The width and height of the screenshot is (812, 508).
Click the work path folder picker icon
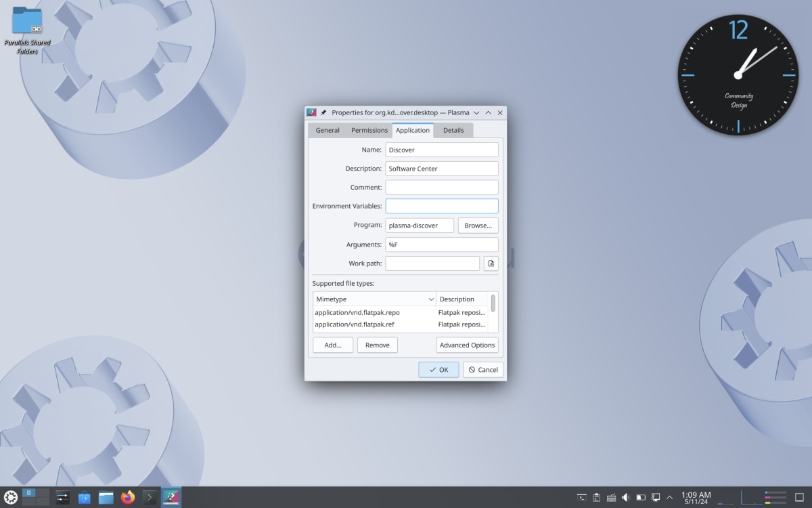pos(491,263)
